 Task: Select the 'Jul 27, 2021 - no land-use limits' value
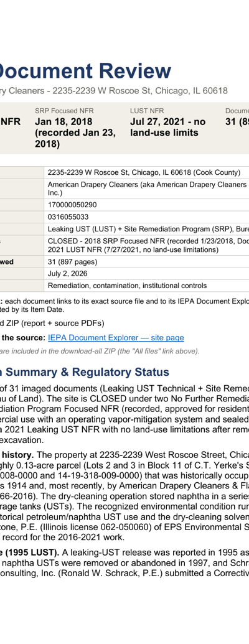click(x=167, y=128)
